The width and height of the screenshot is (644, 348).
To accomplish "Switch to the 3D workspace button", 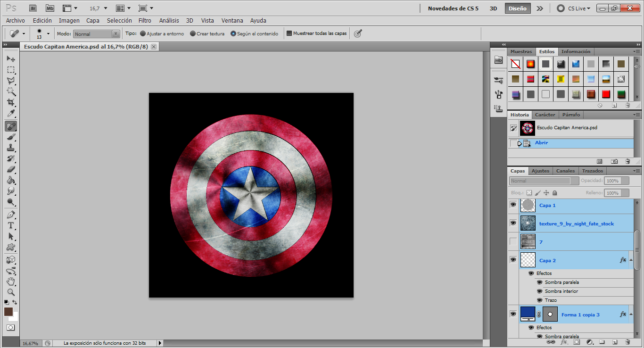I will coord(493,8).
